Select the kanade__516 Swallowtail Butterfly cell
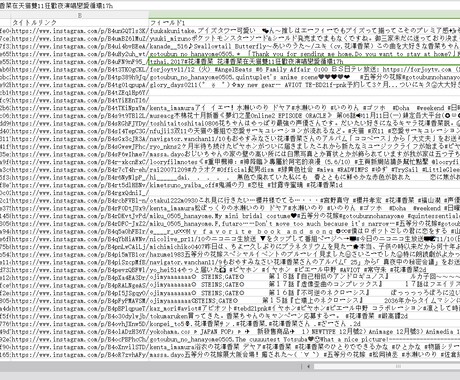460x380 pixels. click(304, 46)
